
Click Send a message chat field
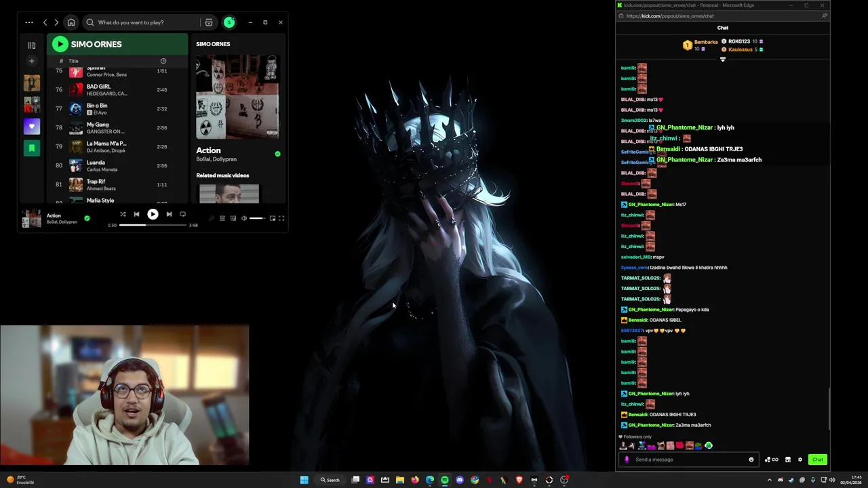click(x=689, y=460)
